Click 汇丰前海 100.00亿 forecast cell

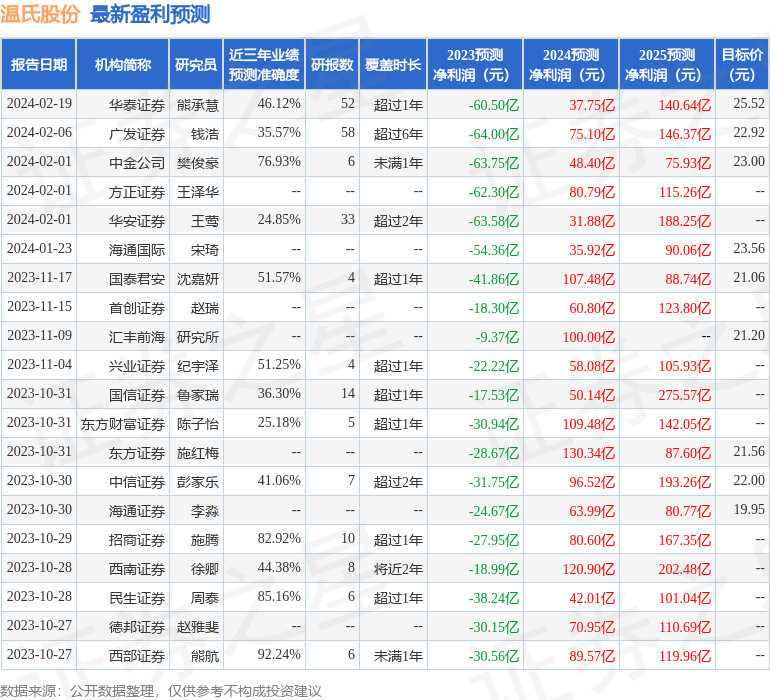588,337
